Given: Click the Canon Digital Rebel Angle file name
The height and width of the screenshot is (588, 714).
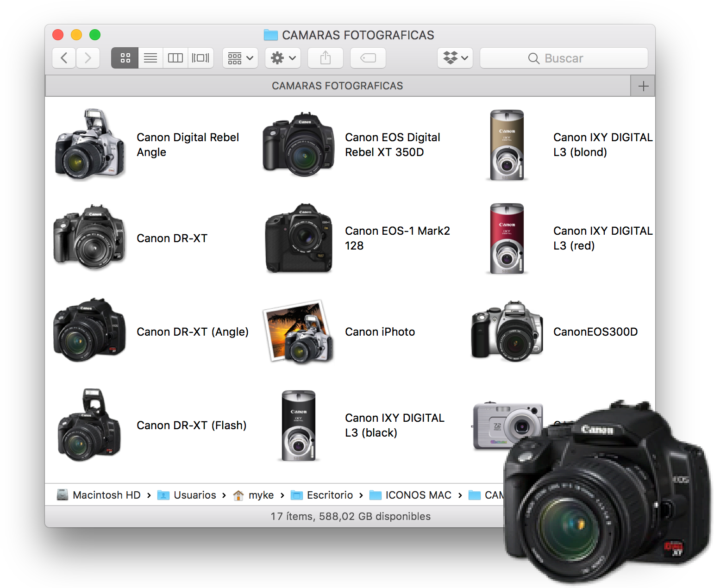Looking at the screenshot, I should [188, 145].
